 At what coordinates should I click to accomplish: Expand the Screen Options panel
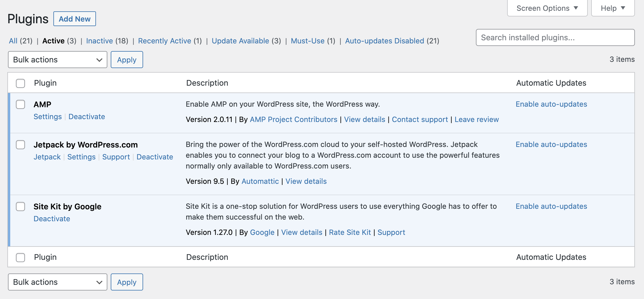pyautogui.click(x=547, y=8)
